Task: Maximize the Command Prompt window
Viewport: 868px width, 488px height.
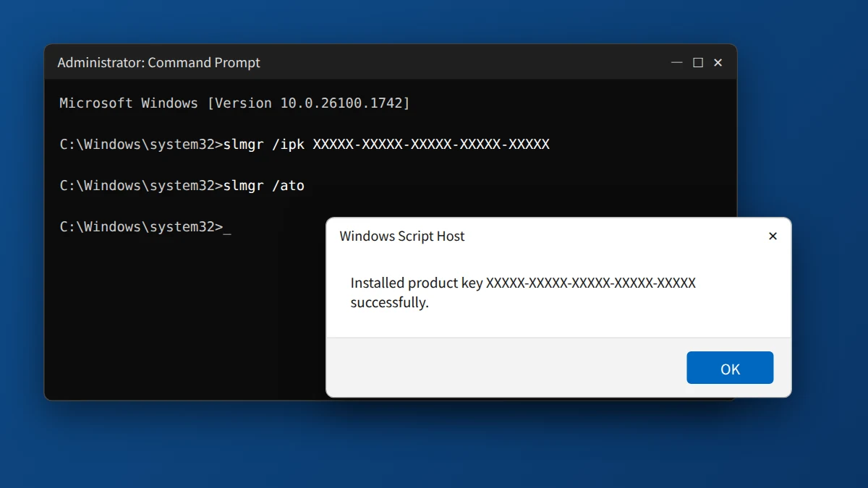Action: tap(698, 63)
